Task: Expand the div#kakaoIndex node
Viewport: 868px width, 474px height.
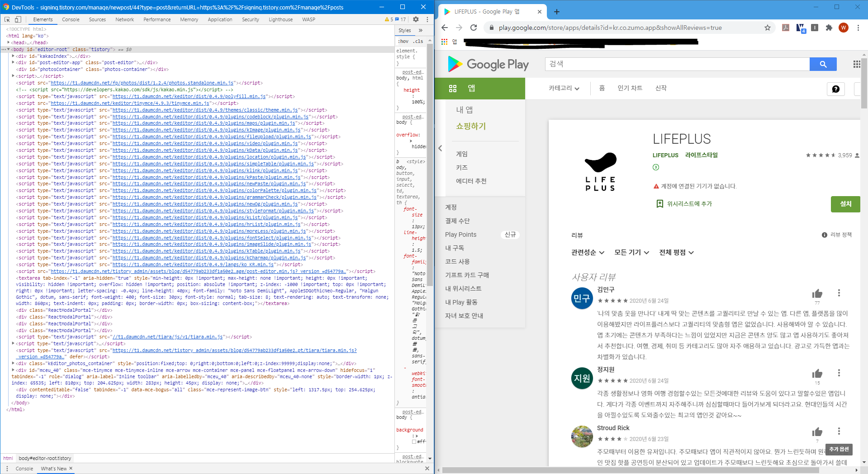Action: [13, 56]
